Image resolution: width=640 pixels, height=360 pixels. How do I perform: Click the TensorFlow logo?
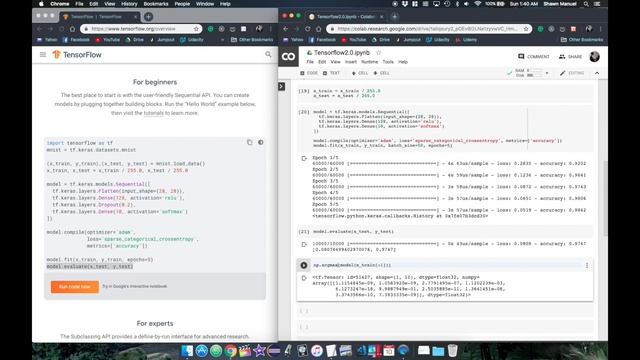77,55
